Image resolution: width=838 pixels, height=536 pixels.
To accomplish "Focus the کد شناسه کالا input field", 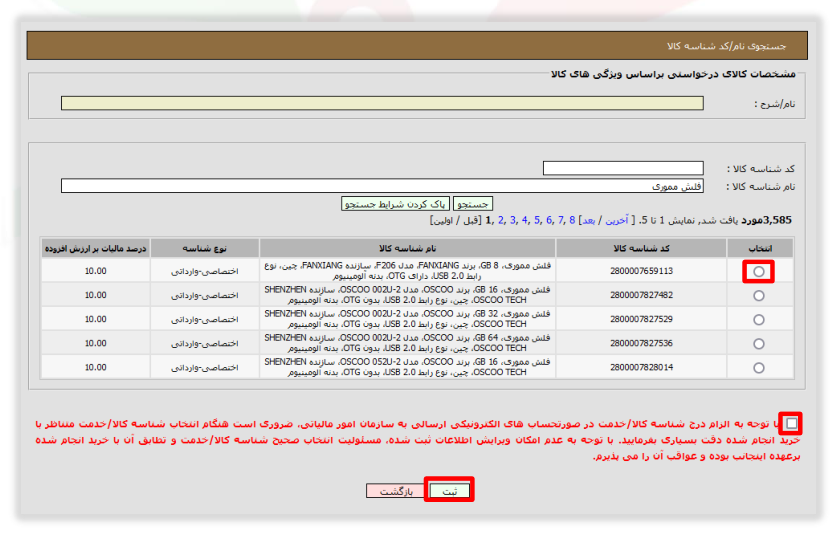I will coord(623,168).
